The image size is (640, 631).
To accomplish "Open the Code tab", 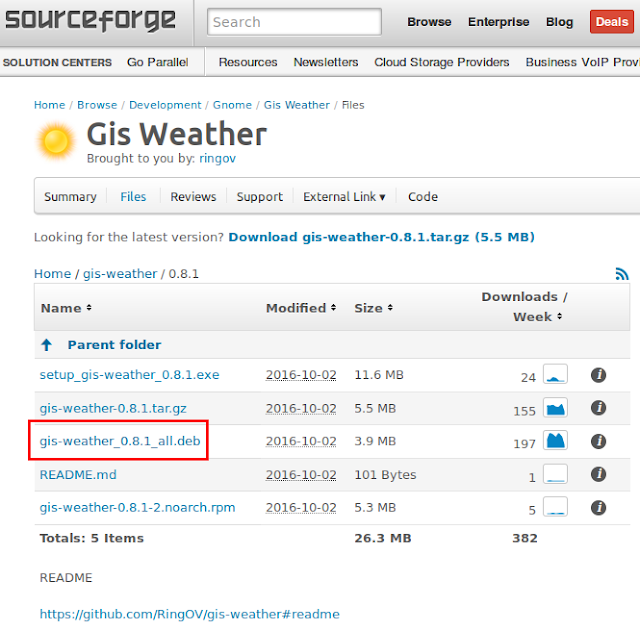I will pos(423,197).
